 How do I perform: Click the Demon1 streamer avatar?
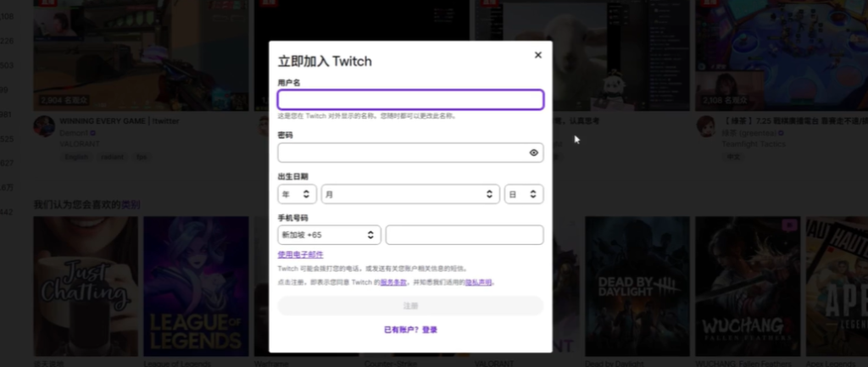[x=44, y=126]
